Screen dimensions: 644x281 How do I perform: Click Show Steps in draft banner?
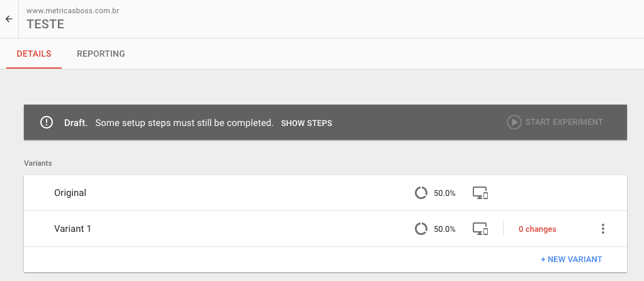(307, 123)
